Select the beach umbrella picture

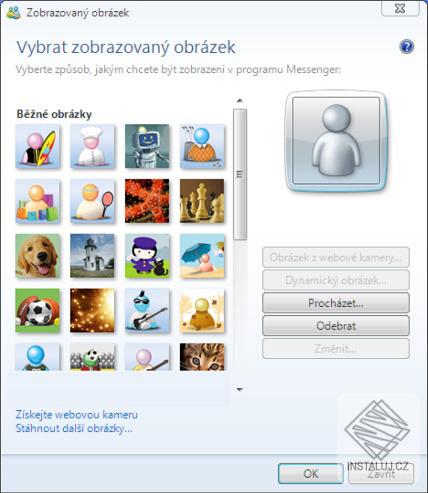pos(202,256)
